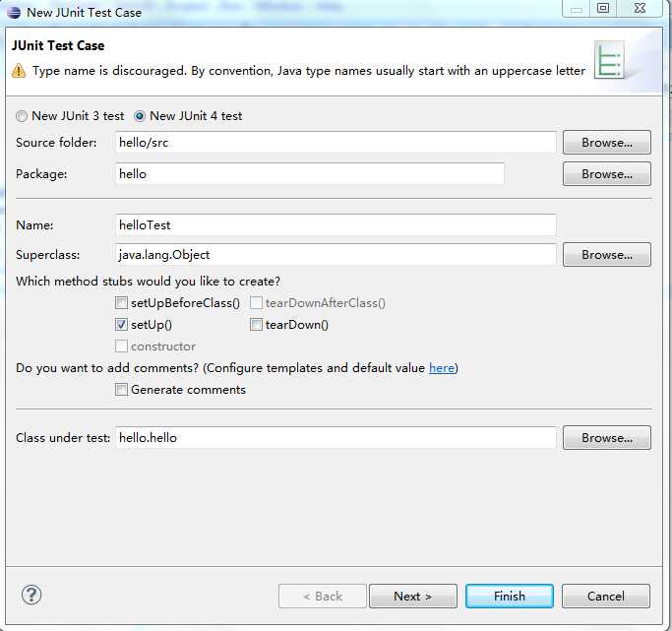Click the warning triangle icon

click(19, 71)
